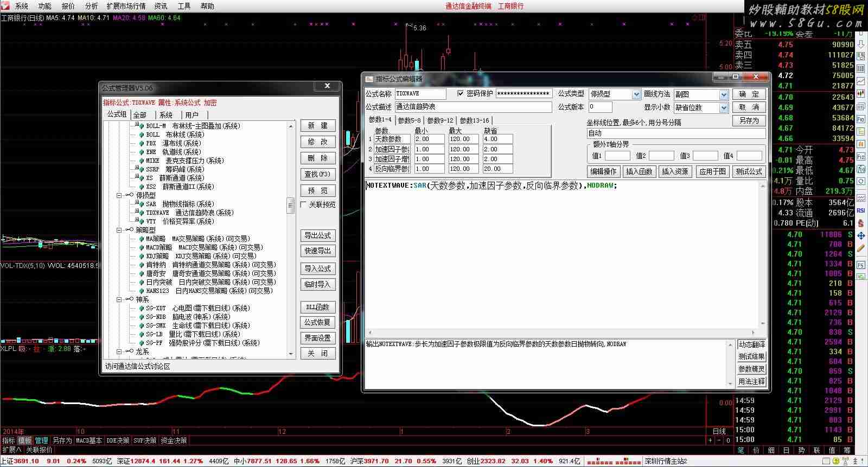Select SAR 抛物线指标 in formula tree
The height and width of the screenshot is (467, 868).
(180, 204)
